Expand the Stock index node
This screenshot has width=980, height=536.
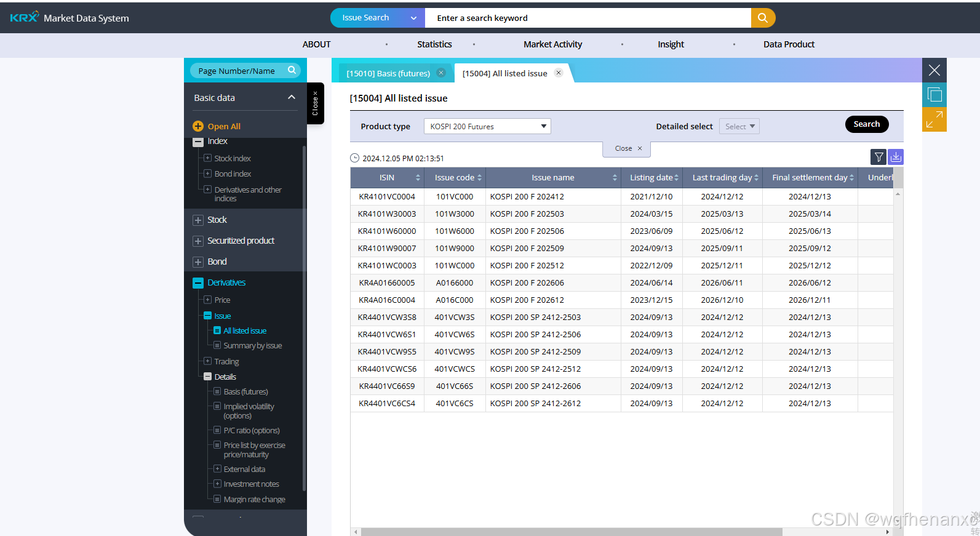pyautogui.click(x=208, y=158)
